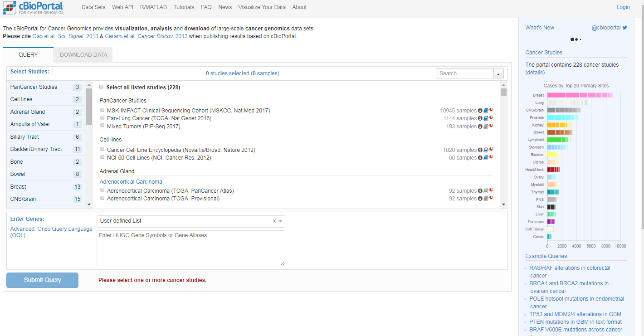
Task: Open Tutorials in the top navigation bar
Action: click(x=183, y=7)
